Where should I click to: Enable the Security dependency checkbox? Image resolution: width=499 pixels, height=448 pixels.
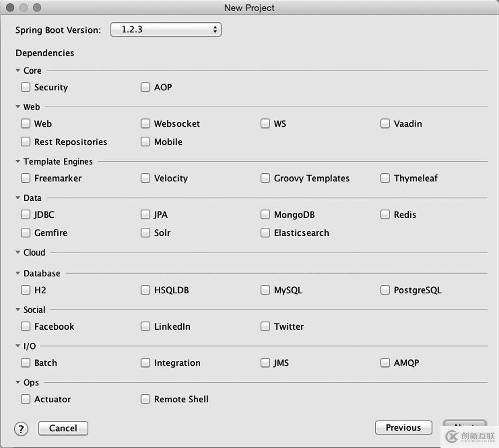(25, 87)
